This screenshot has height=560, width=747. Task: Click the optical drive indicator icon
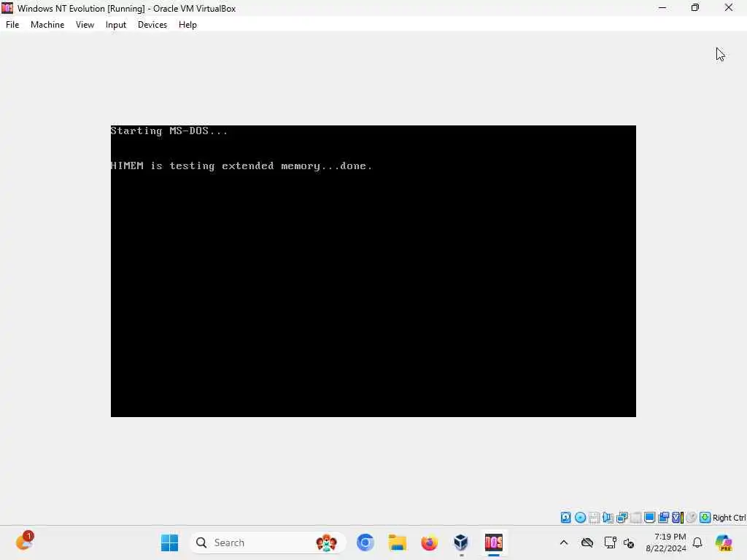[580, 518]
